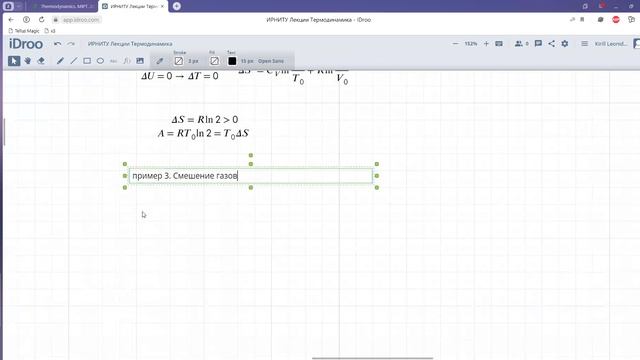Click the rotation handle above the text box
Viewport: 640px width, 360px height.
[x=251, y=155]
